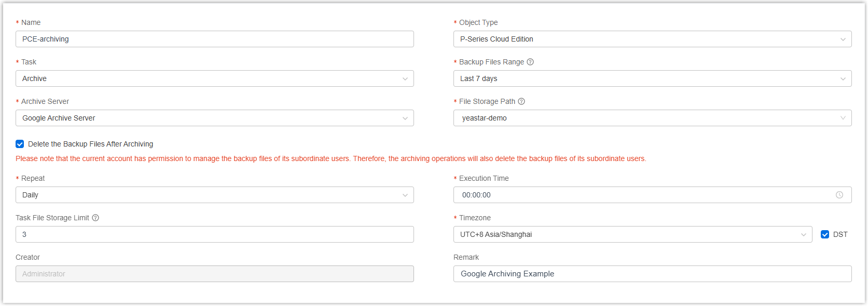Expand the Task dropdown showing Archive
This screenshot has height=306, width=868.
pyautogui.click(x=214, y=78)
